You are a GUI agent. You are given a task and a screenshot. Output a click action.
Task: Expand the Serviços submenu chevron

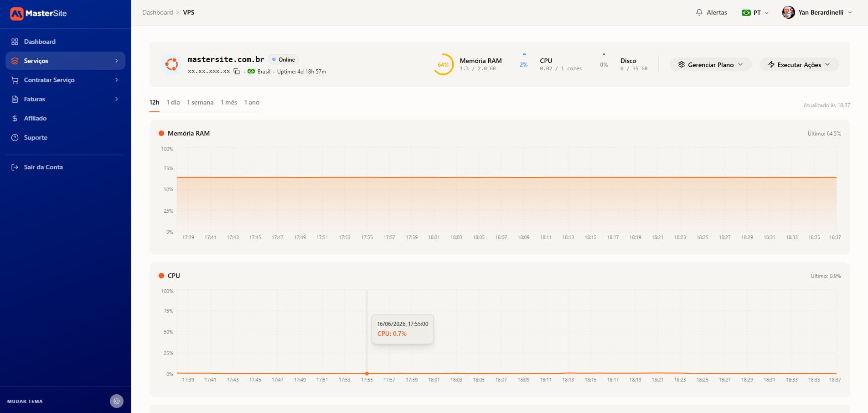coord(117,61)
